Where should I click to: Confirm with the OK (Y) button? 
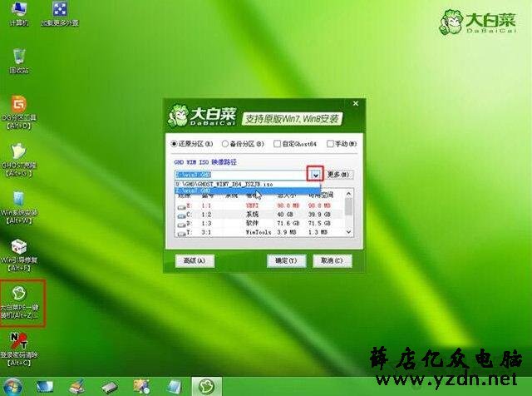point(286,261)
